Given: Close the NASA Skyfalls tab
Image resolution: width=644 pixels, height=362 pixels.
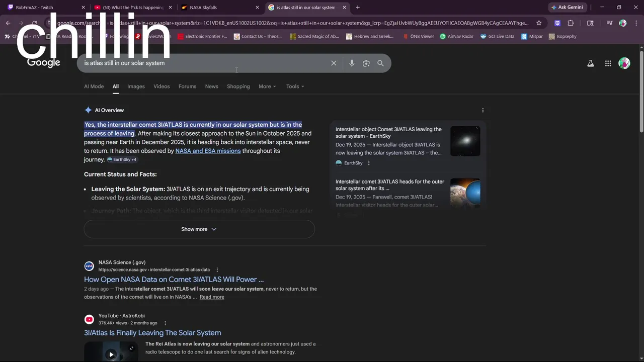Looking at the screenshot, I should click(x=257, y=8).
